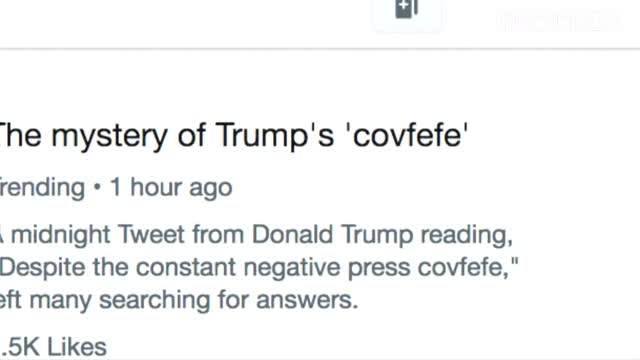Click the word 'Tweet' in the description
This screenshot has height=360, width=640.
coord(151,235)
